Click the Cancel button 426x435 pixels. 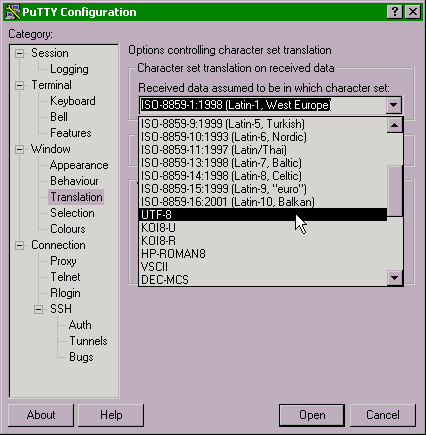pyautogui.click(x=383, y=415)
